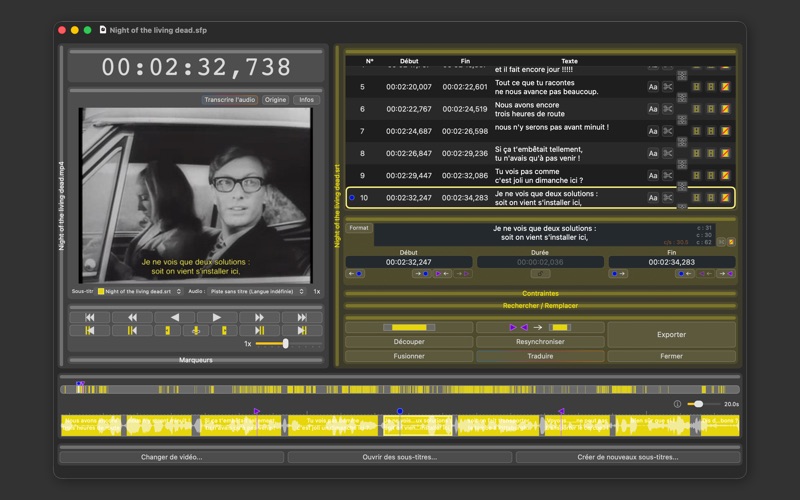Screen dimensions: 800x500
Task: Click the Fin timecode field 00:02:34,283
Action: pyautogui.click(x=671, y=262)
